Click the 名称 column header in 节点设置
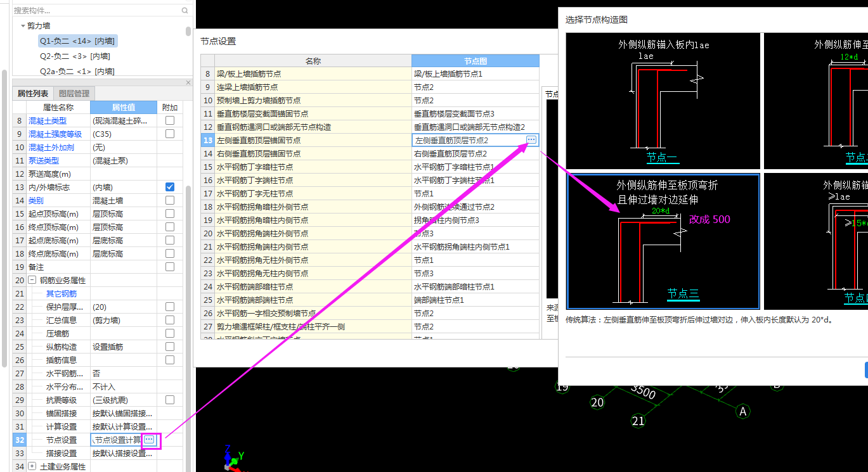Screen dimensions: 868x472 click(313, 61)
